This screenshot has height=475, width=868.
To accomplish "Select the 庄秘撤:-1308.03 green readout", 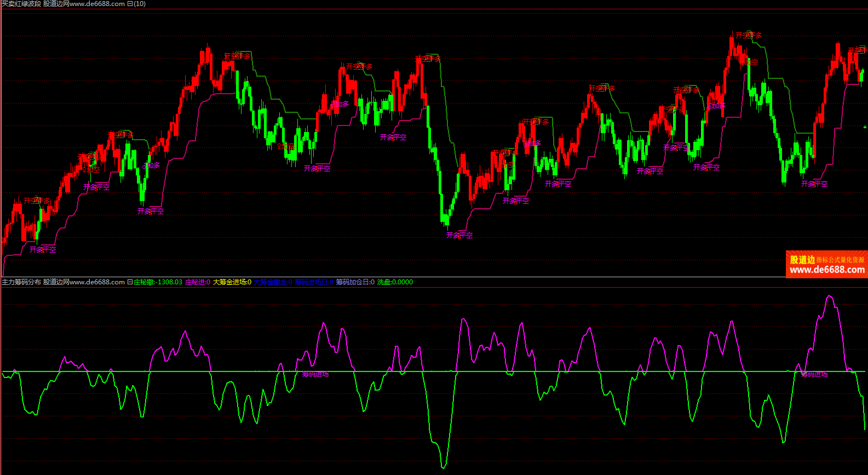I will pos(158,282).
